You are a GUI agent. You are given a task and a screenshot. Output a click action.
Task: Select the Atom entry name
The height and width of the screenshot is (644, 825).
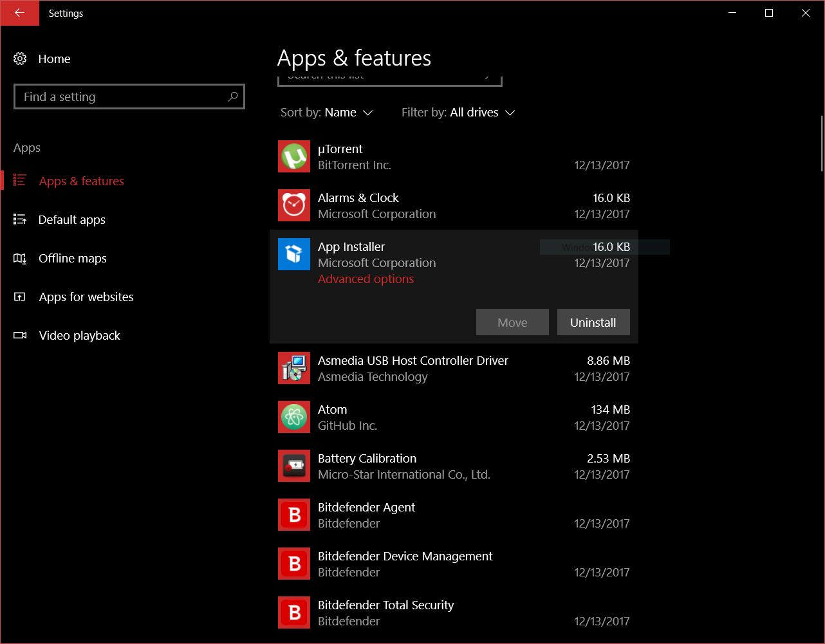333,410
